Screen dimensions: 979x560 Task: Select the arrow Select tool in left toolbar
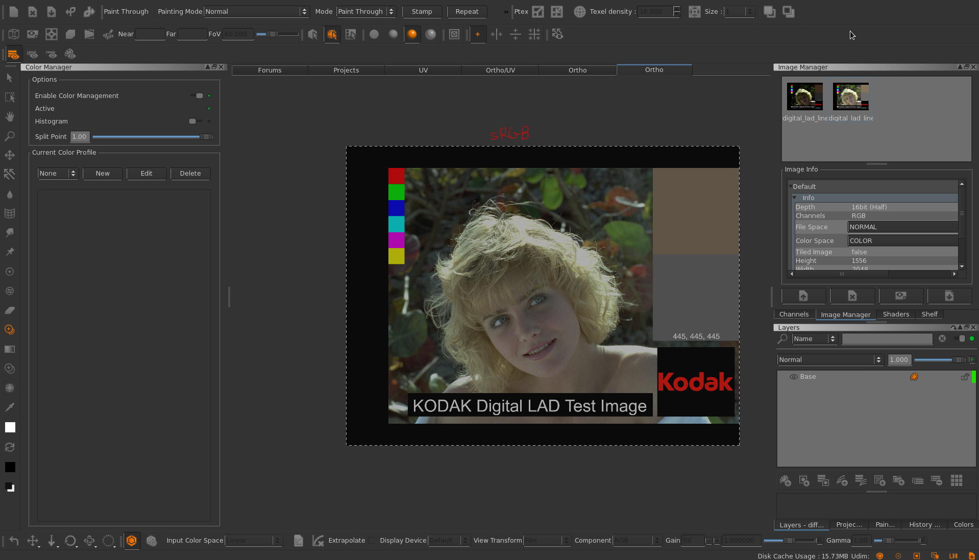pyautogui.click(x=10, y=78)
